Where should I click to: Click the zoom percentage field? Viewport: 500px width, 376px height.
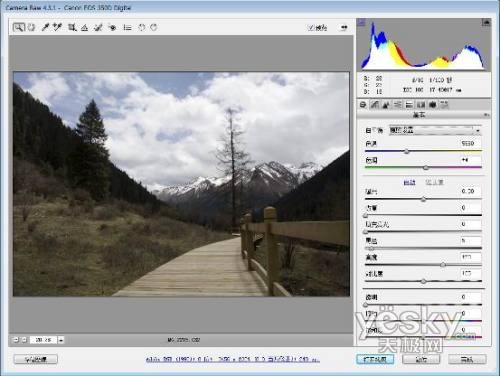pos(43,340)
